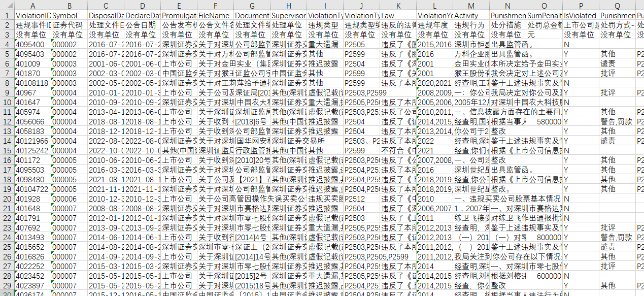This screenshot has height=296, width=644.
Task: Select column M header
Action: [471, 6]
